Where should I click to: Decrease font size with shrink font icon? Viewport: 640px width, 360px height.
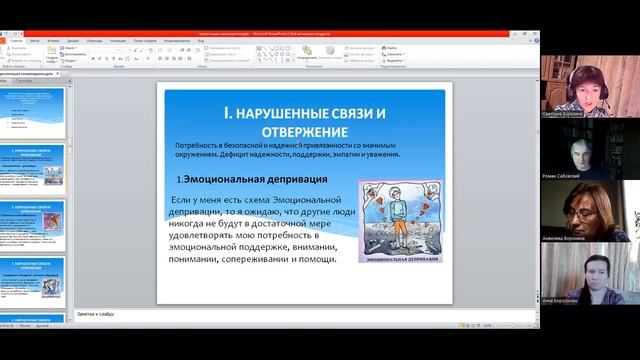[x=141, y=50]
